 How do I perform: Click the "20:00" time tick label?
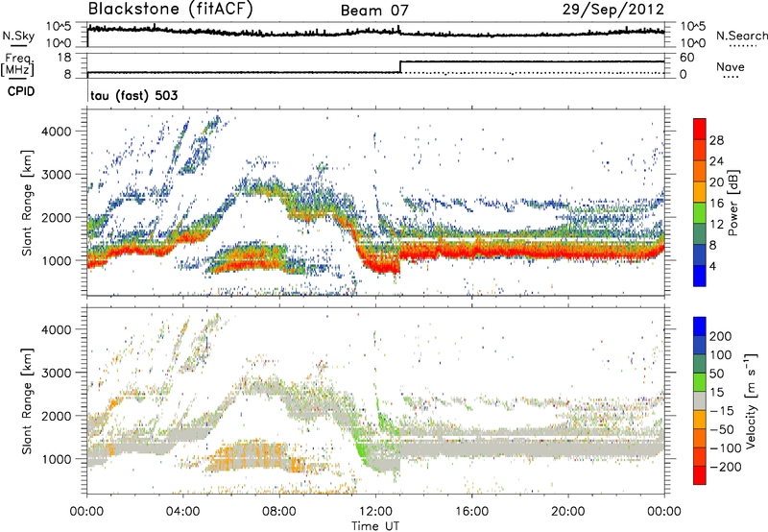pyautogui.click(x=568, y=512)
